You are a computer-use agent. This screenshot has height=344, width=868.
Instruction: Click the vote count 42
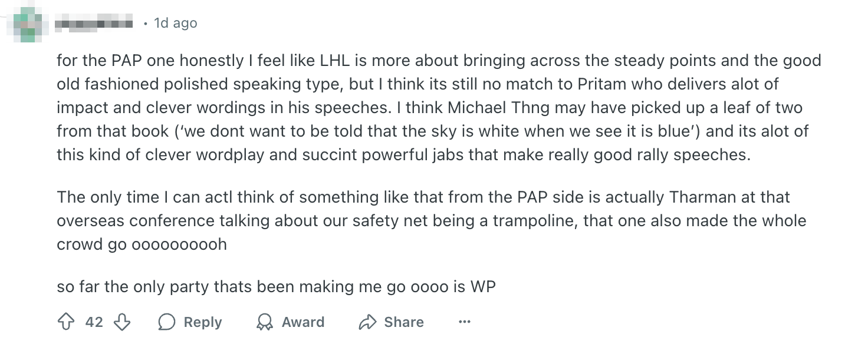(x=94, y=322)
